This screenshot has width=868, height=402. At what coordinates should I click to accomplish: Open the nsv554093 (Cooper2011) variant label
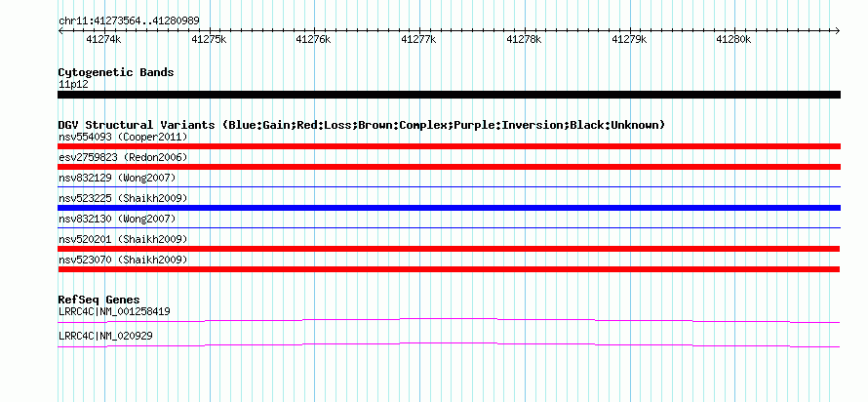(x=123, y=137)
